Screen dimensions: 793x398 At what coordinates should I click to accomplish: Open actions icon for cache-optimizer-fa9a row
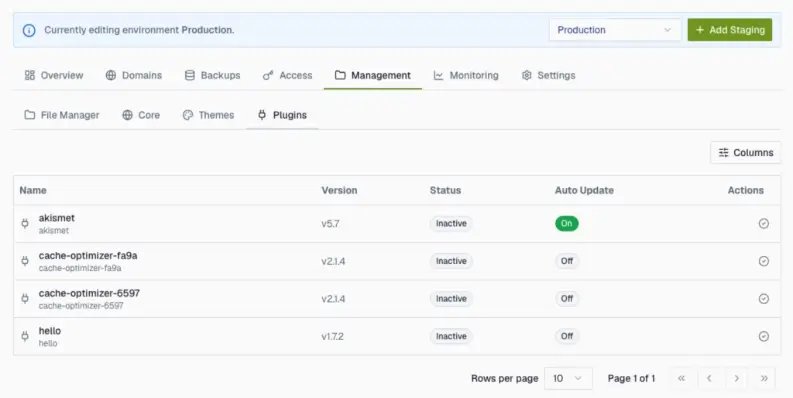pyautogui.click(x=764, y=261)
